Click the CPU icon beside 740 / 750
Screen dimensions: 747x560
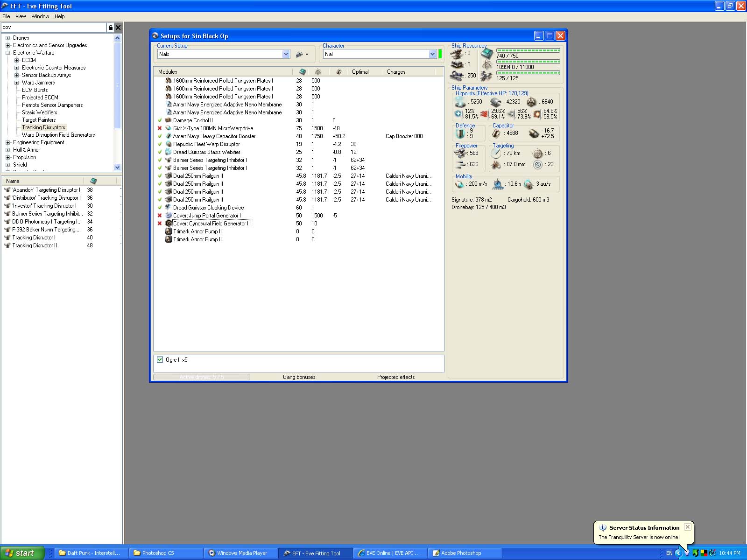click(487, 54)
